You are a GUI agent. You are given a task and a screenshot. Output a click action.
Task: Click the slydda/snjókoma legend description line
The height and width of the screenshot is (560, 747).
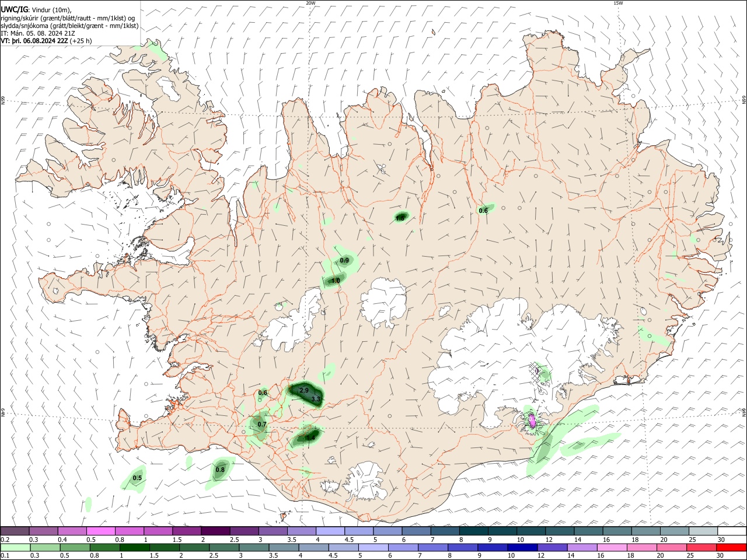click(69, 26)
